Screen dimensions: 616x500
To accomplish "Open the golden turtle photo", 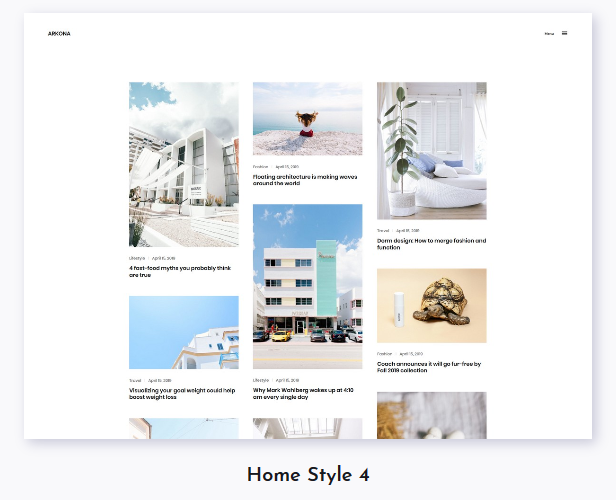I will click(x=431, y=305).
